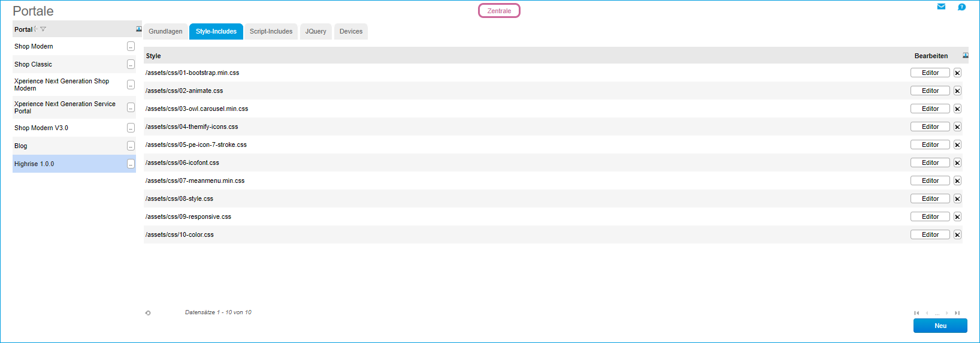Select the Style-Includes tab
The height and width of the screenshot is (343, 980).
[216, 31]
